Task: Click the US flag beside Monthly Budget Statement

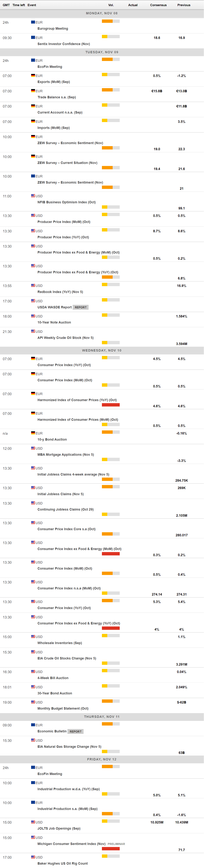Action: click(x=33, y=702)
